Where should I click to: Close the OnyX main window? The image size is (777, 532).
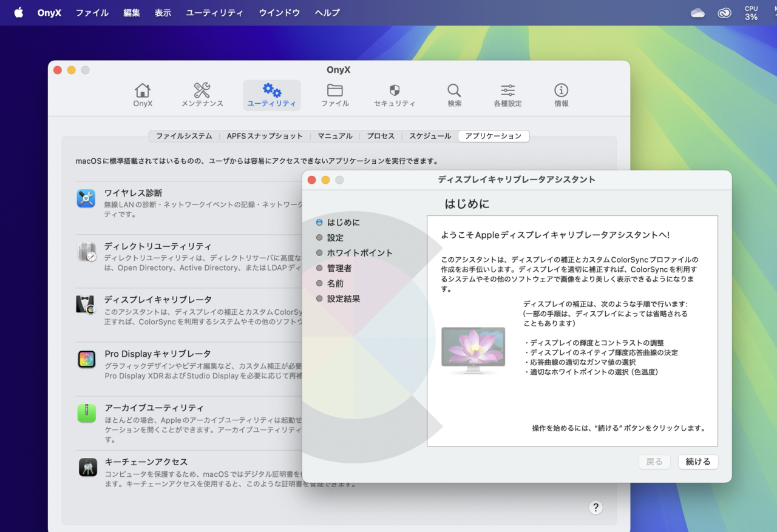pos(58,70)
